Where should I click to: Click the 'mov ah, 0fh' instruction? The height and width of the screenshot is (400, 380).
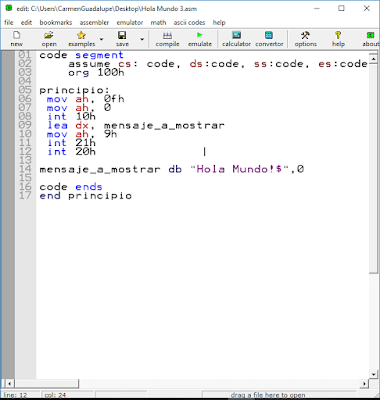coord(85,99)
